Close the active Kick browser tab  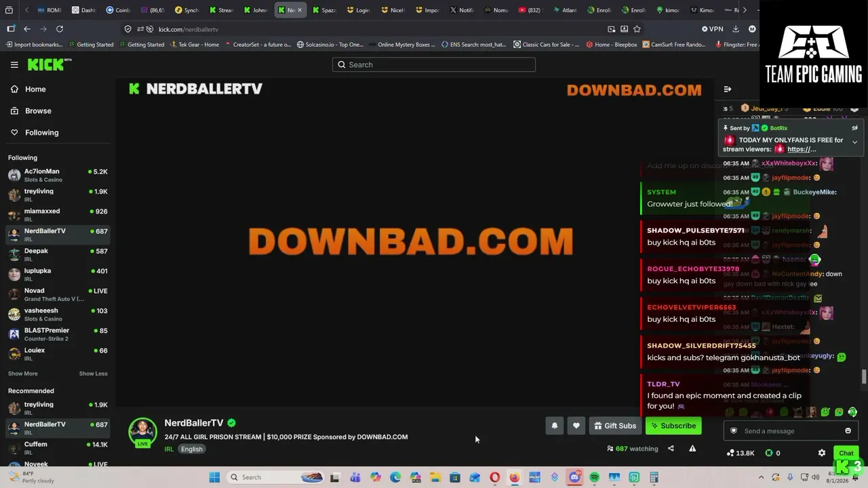click(x=300, y=10)
